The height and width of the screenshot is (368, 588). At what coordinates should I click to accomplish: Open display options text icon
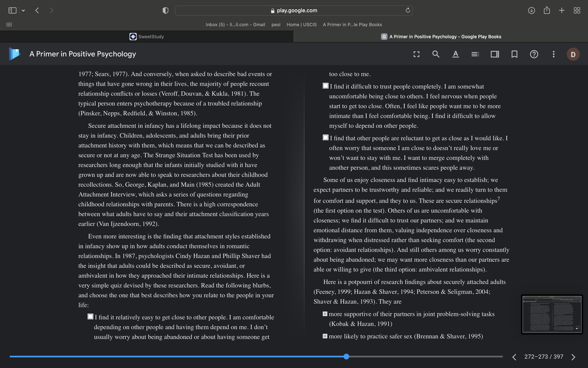(x=455, y=54)
